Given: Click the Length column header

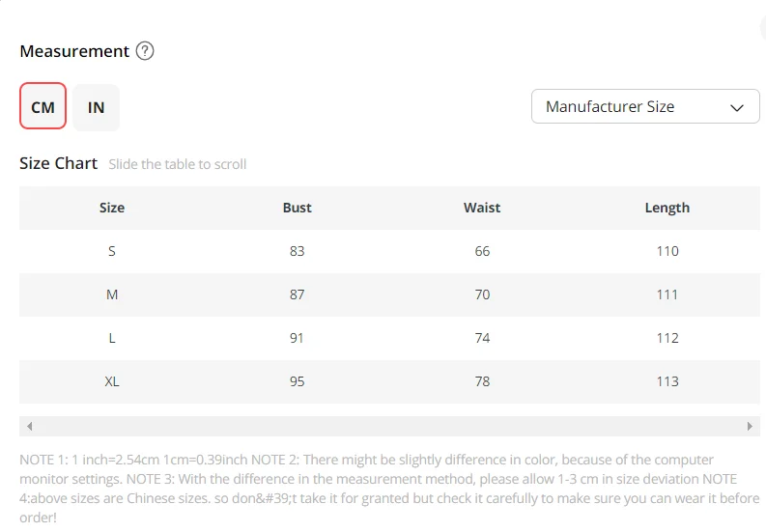Looking at the screenshot, I should click(667, 208).
